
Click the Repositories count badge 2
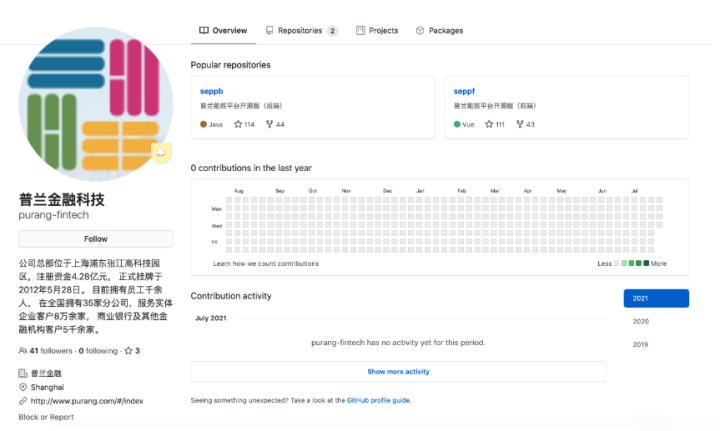tap(332, 31)
